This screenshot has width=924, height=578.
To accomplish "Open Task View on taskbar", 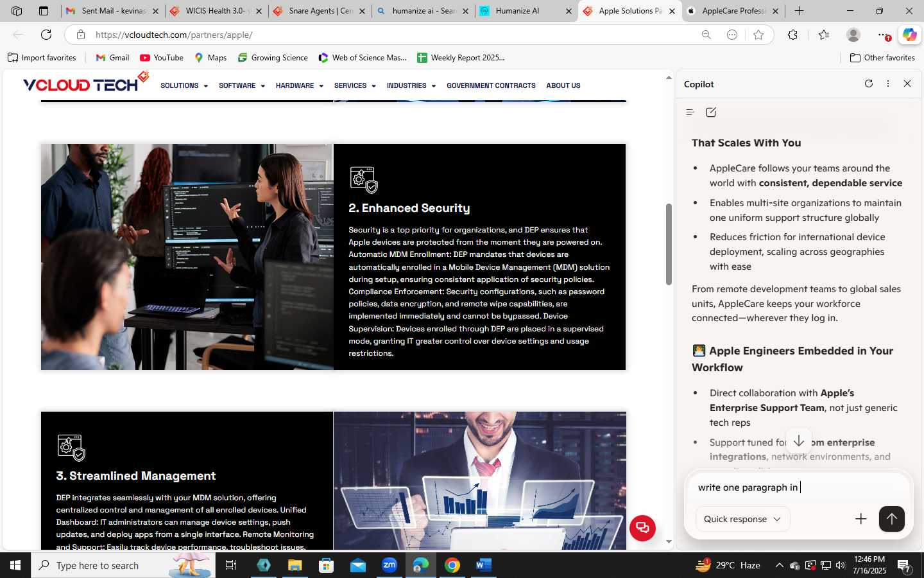I will (x=231, y=565).
